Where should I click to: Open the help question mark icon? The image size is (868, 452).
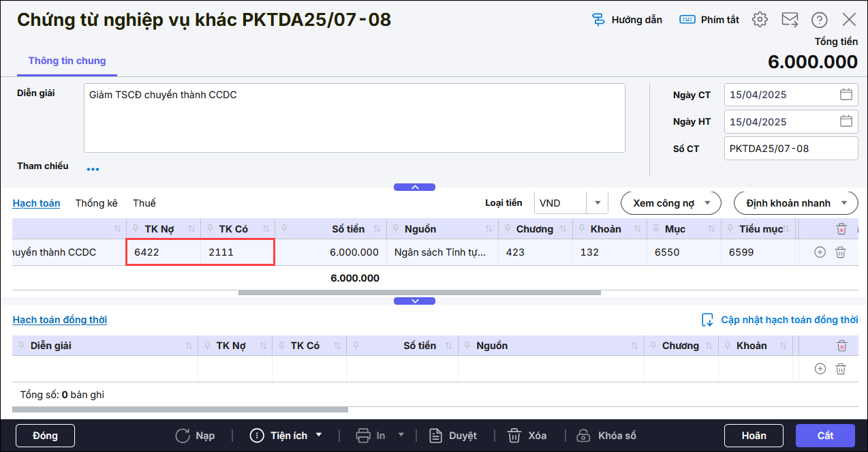[x=820, y=20]
